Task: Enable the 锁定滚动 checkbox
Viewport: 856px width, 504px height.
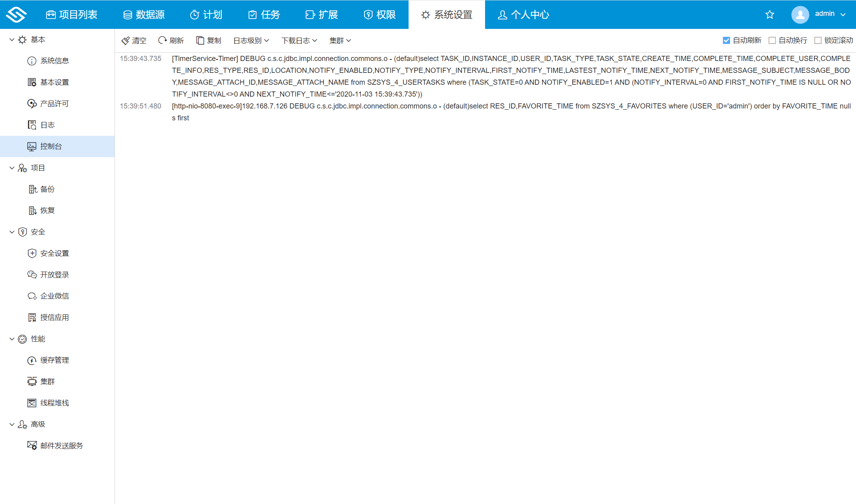Action: 818,40
